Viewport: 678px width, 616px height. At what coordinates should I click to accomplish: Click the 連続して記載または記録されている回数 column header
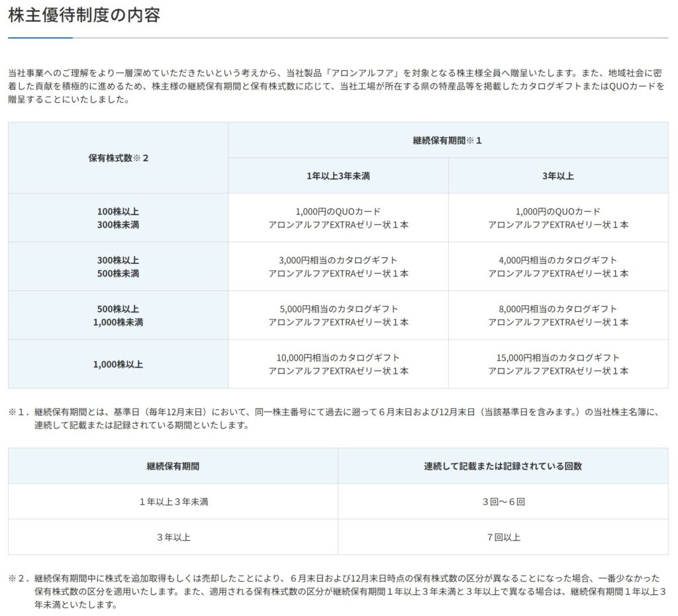tap(503, 466)
